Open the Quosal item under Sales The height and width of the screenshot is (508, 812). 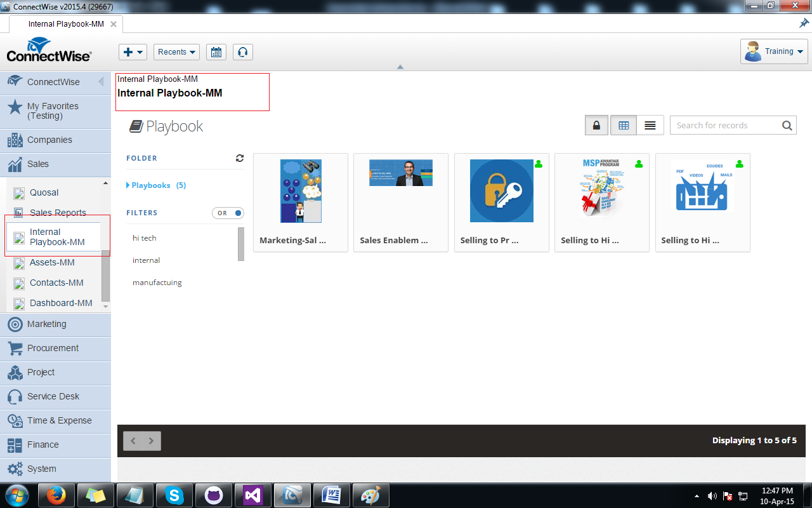pos(44,192)
